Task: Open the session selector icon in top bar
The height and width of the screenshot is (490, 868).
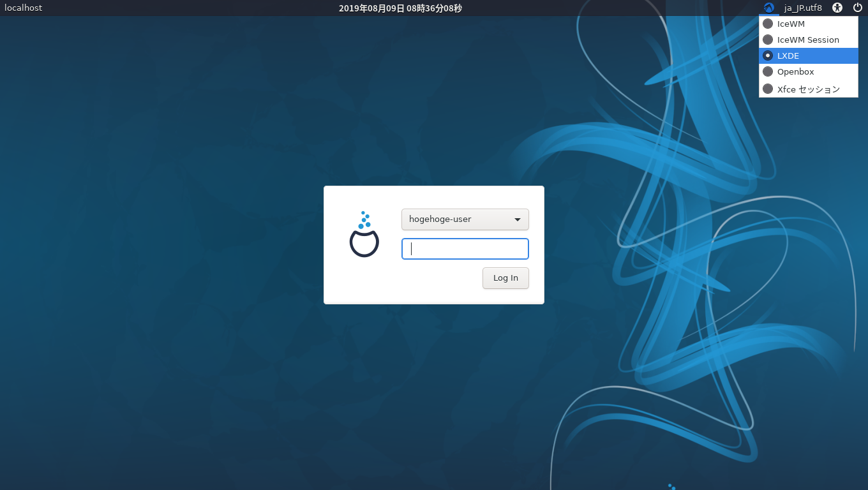Action: coord(769,8)
